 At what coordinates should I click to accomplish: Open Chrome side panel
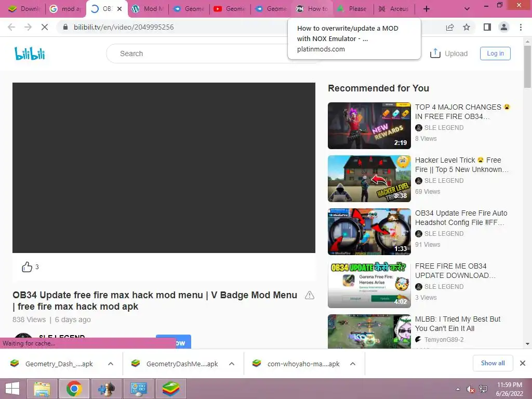tap(487, 27)
